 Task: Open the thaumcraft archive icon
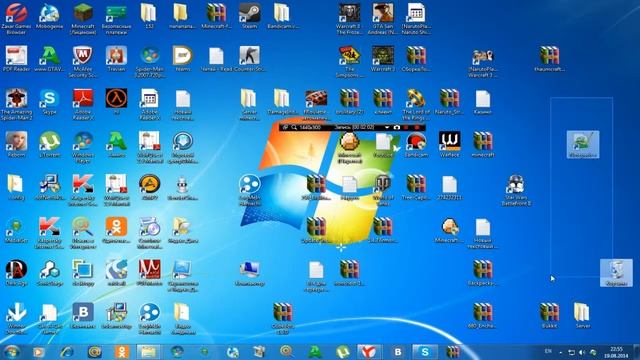pos(549,59)
